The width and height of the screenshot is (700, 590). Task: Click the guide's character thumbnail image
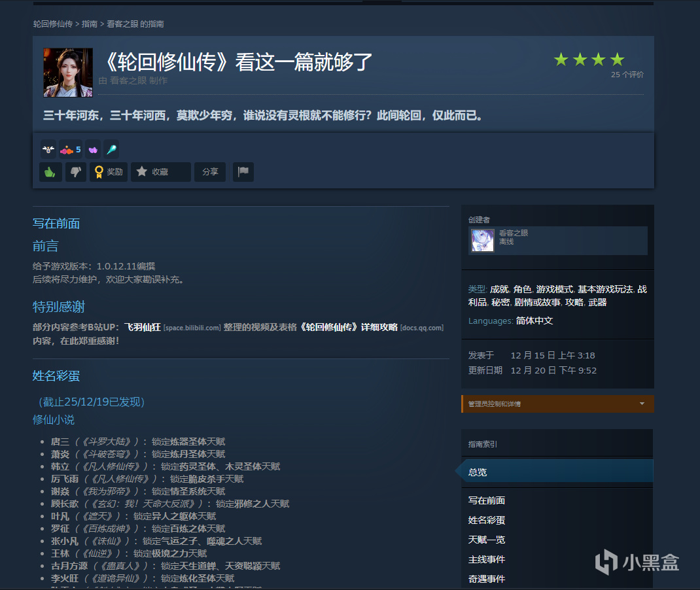pos(68,73)
